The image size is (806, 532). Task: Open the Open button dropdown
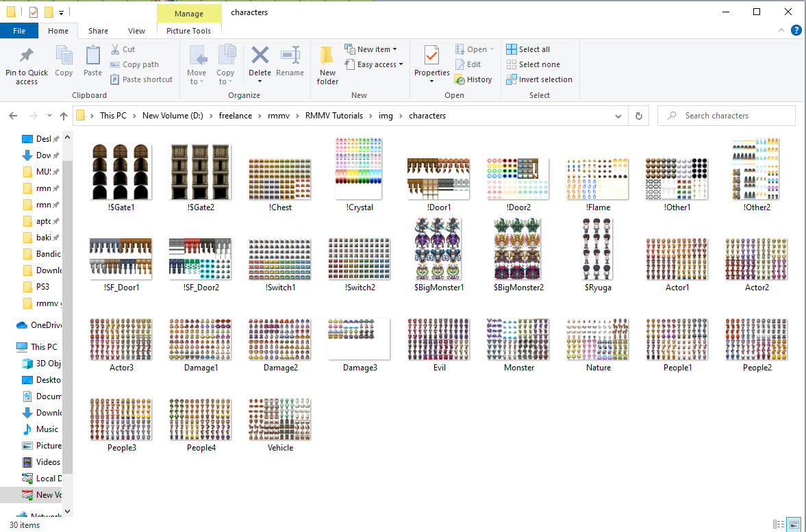click(x=492, y=49)
